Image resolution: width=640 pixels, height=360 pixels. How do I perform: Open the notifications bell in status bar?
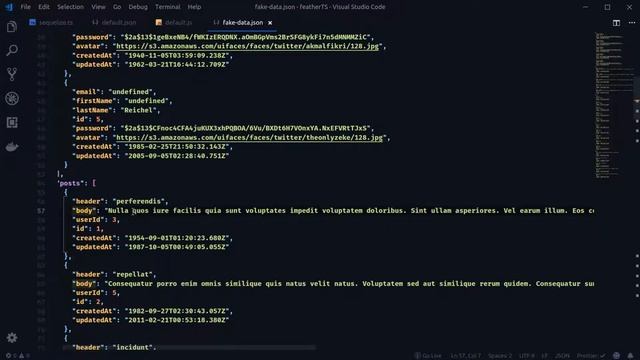coord(630,356)
